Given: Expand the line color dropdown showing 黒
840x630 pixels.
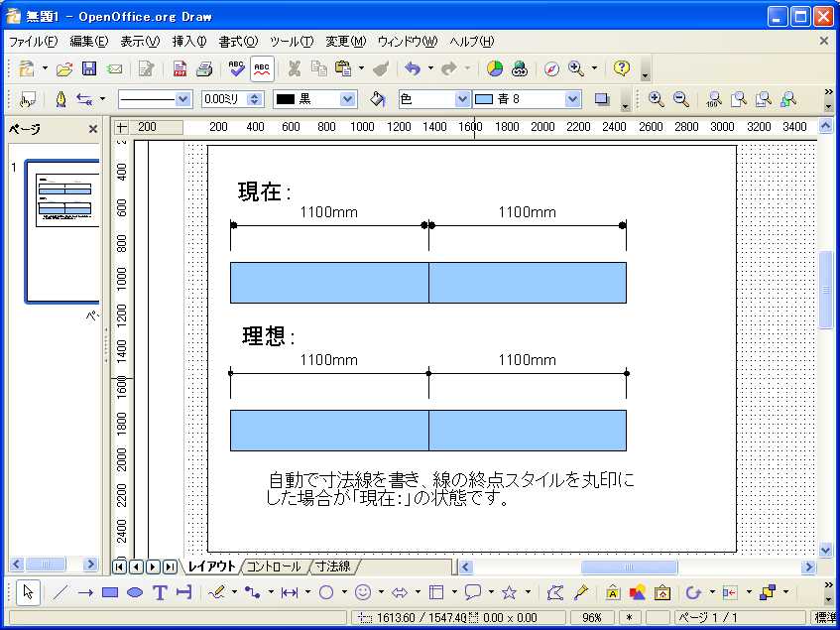Looking at the screenshot, I should 347,99.
